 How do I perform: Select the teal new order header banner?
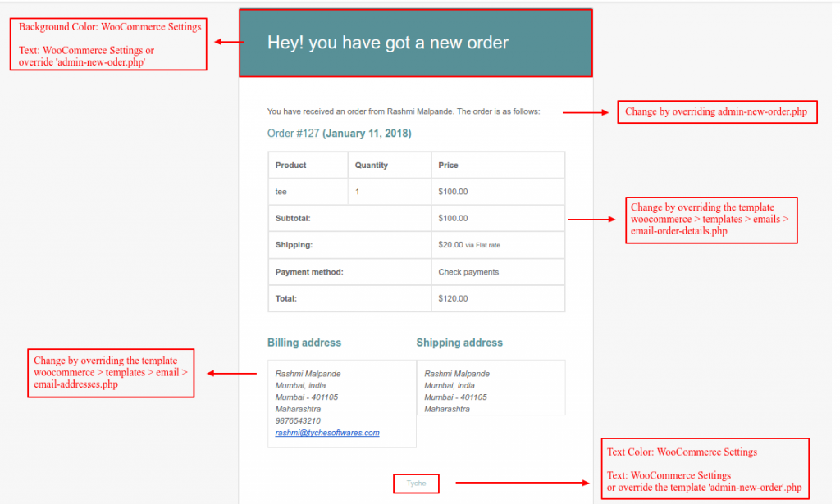(415, 43)
